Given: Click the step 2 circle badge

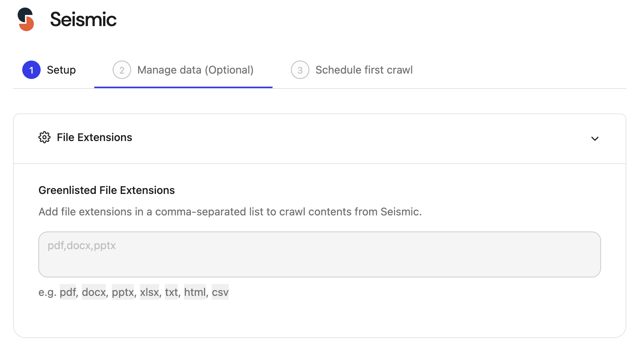Looking at the screenshot, I should (x=122, y=70).
